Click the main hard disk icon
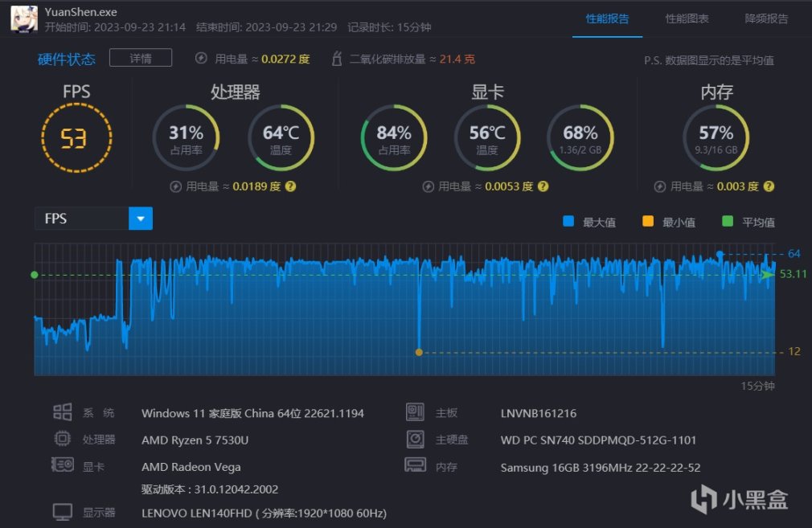This screenshot has width=812, height=528. point(416,439)
